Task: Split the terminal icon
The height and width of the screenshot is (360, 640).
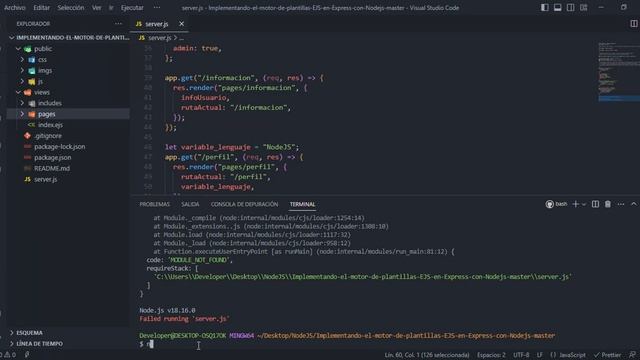Action: [x=596, y=204]
